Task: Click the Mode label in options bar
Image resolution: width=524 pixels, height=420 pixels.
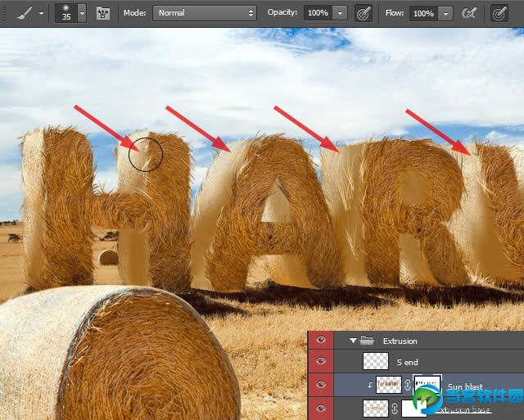Action: point(134,13)
